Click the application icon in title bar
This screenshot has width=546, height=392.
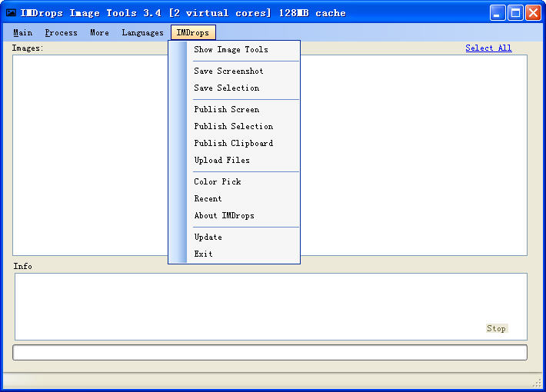[11, 13]
